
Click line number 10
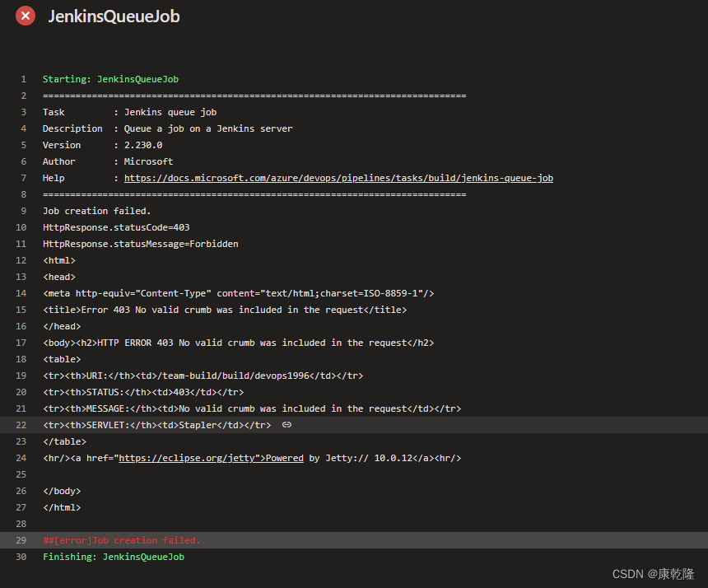(x=21, y=227)
